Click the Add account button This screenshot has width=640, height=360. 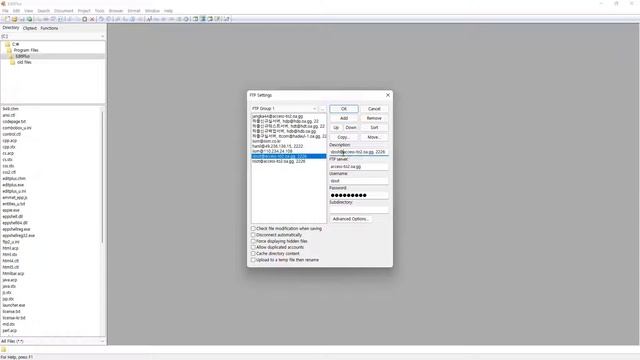(x=344, y=118)
